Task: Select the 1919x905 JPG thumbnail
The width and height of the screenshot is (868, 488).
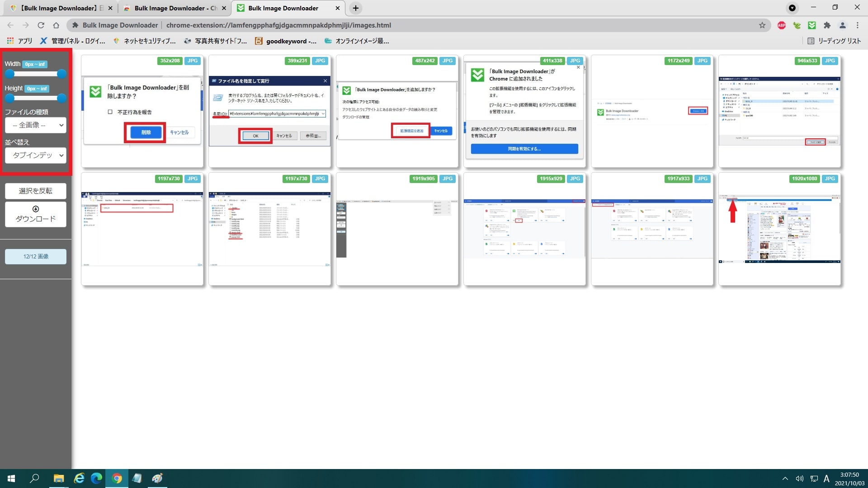Action: tap(397, 229)
